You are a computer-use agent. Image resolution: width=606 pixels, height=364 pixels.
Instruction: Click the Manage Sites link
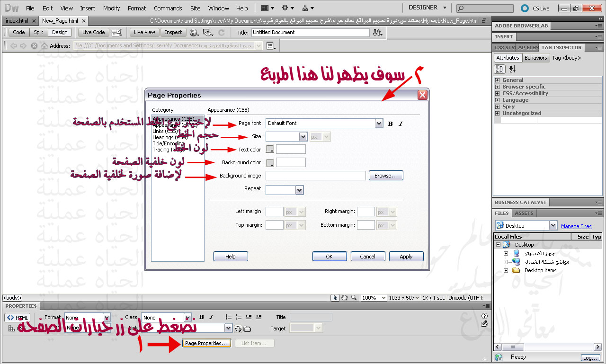(576, 226)
